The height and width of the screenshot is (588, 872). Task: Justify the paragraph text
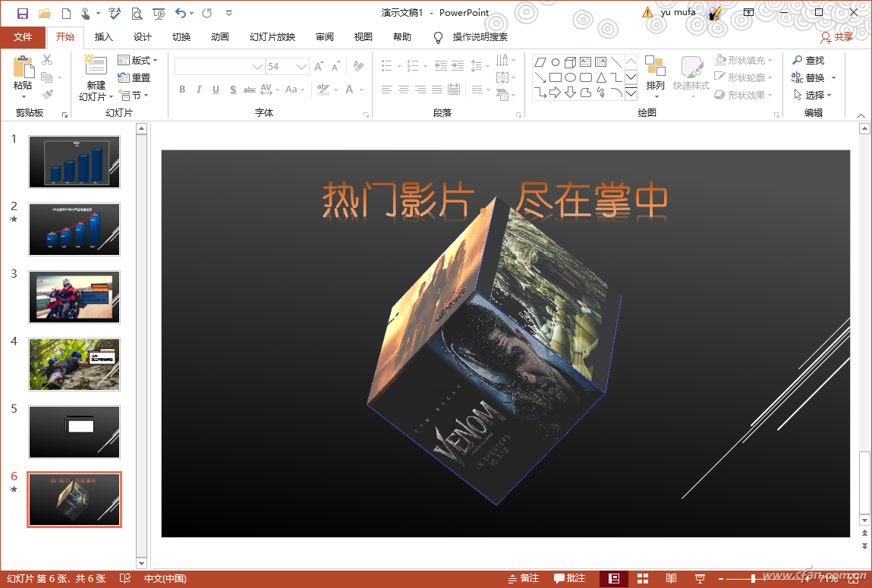[x=437, y=89]
